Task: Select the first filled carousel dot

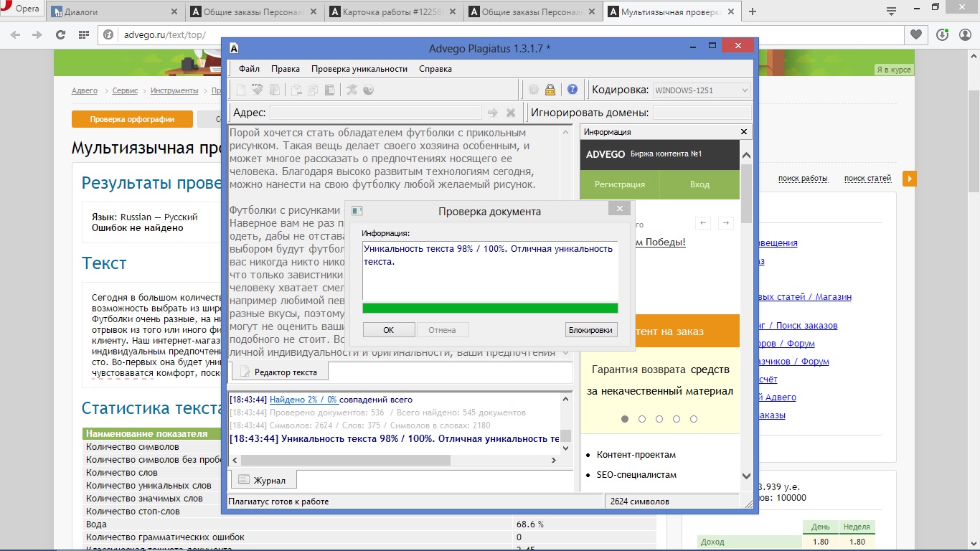Action: (625, 419)
